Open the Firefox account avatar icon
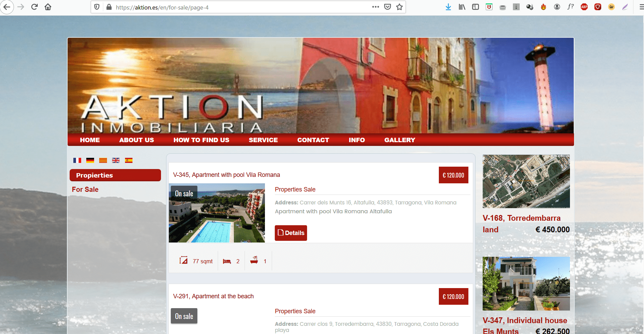Image resolution: width=644 pixels, height=334 pixels. [557, 7]
